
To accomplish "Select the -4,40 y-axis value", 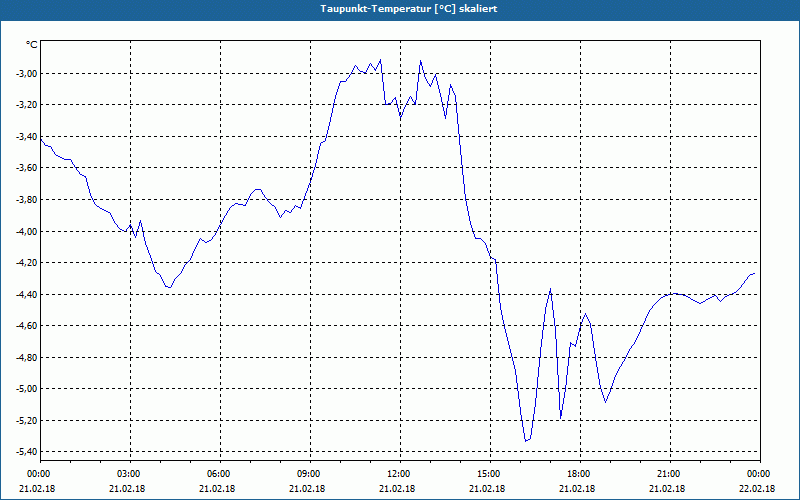I will [x=27, y=294].
